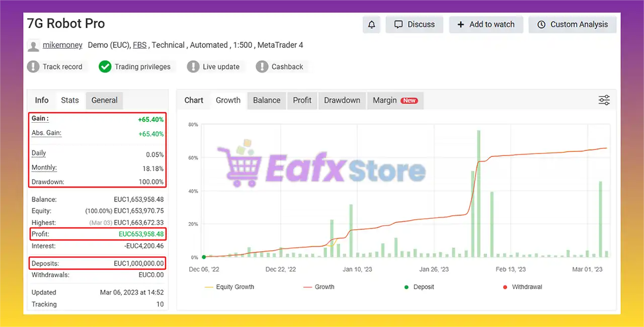The image size is (644, 327).
Task: Click the notification bell icon
Action: pos(372,25)
